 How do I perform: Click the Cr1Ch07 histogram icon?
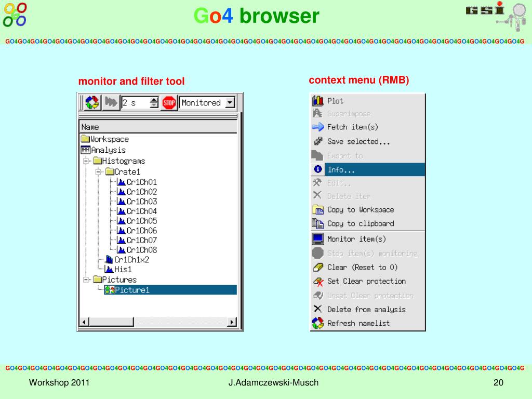coord(122,240)
